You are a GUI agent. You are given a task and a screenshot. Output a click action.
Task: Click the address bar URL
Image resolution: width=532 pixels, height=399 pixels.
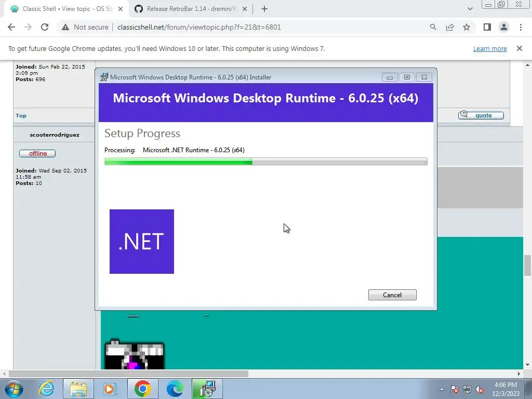coord(199,27)
